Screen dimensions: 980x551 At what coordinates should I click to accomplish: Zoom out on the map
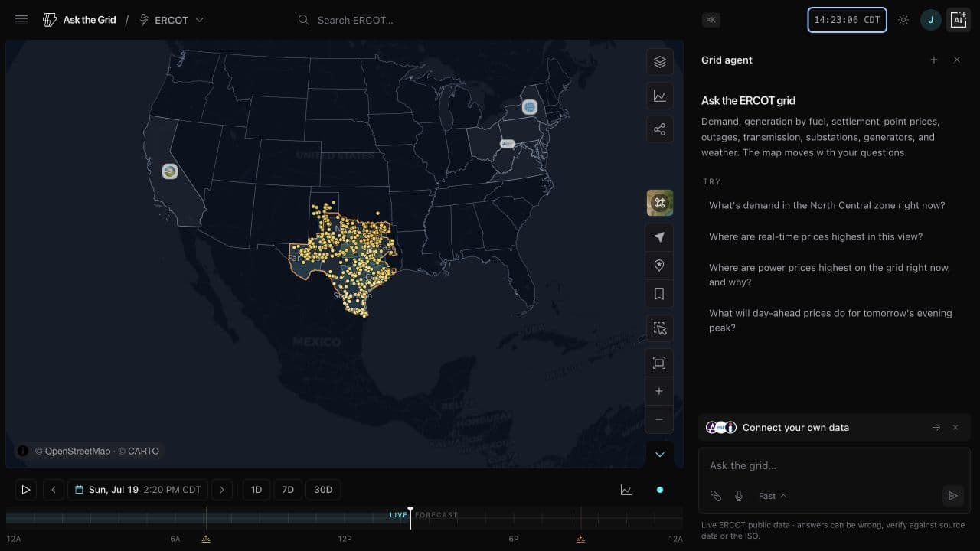[x=659, y=419]
